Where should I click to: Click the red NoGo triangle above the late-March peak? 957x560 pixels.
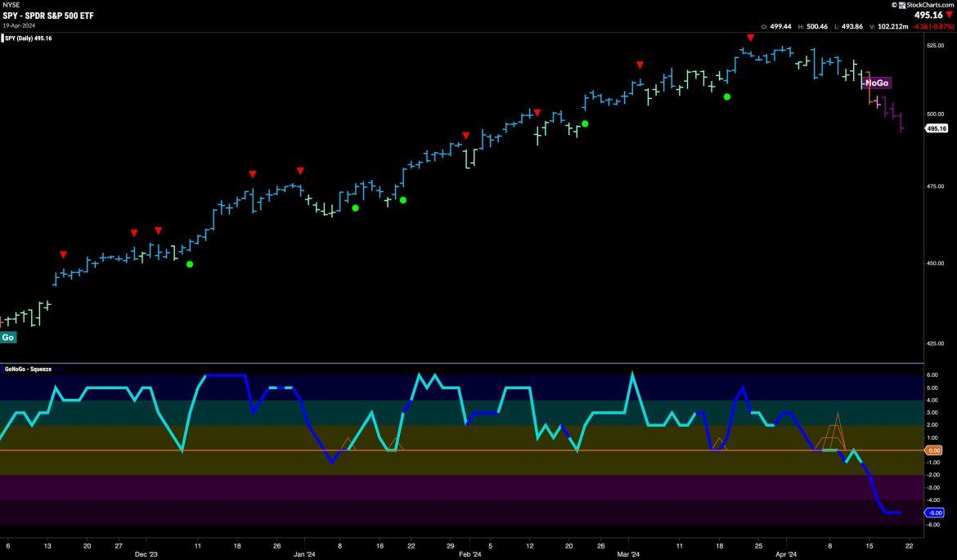coord(751,37)
